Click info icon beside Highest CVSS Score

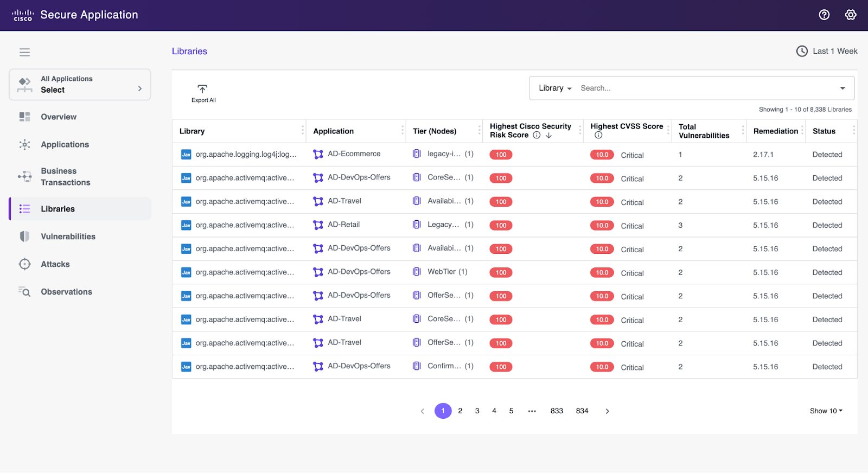pyautogui.click(x=598, y=135)
